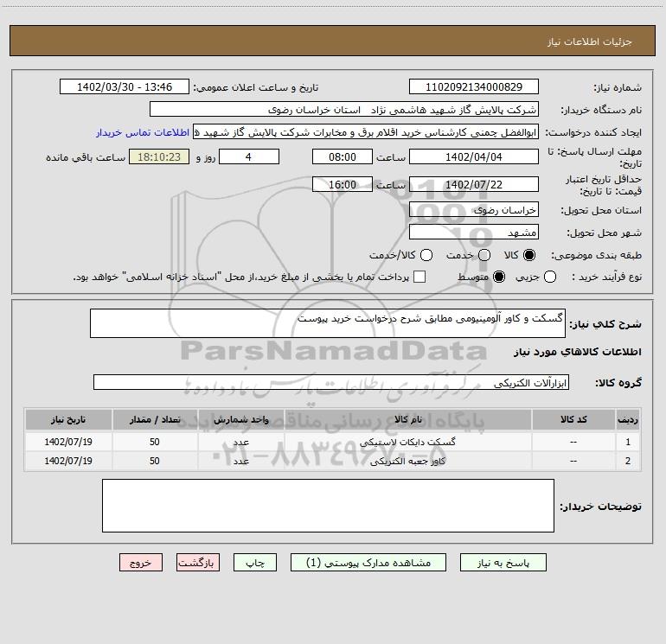
Task: Click the buyer notes توضیحات خریدار text area
Action: click(x=328, y=505)
